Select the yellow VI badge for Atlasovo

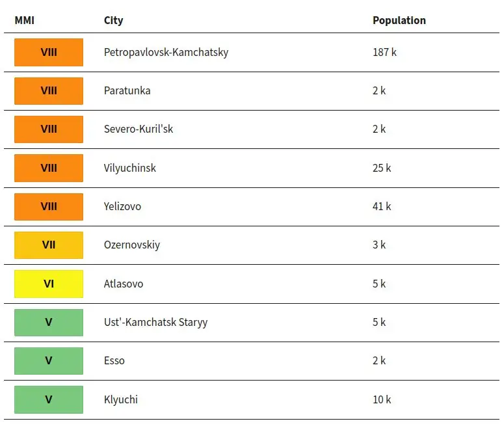49,284
